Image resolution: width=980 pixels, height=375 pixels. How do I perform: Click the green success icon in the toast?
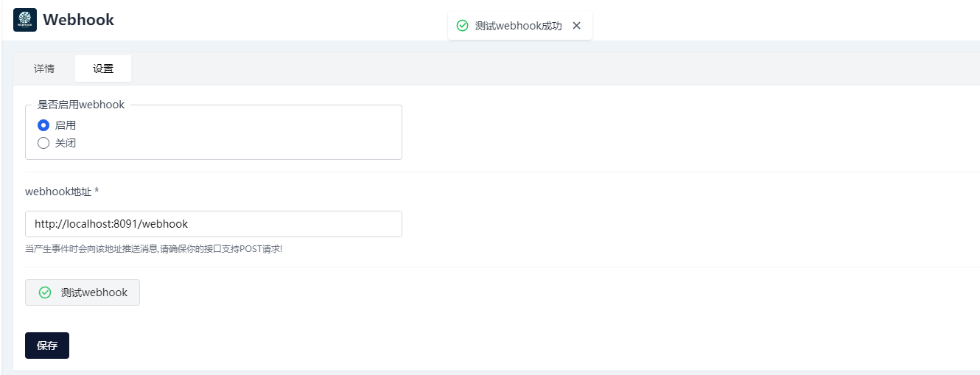[x=463, y=26]
